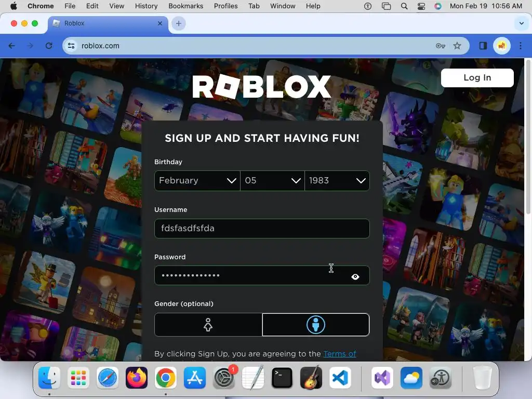Click the Log In button
Screen dimensions: 532x399
click(x=477, y=78)
